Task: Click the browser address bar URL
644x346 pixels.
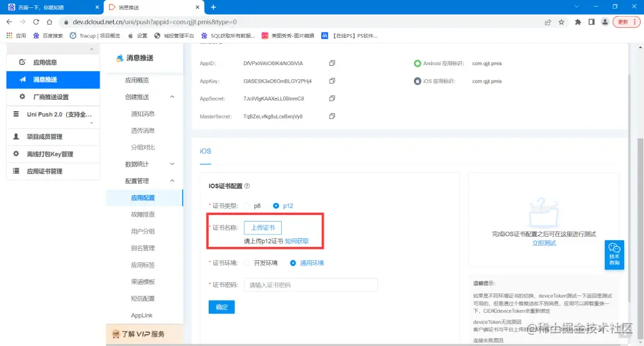Action: 154,22
